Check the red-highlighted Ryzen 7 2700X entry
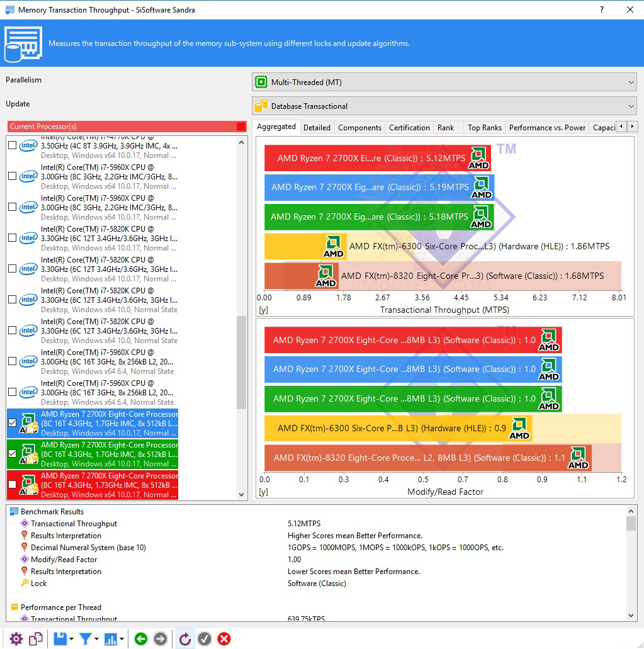644x649 pixels. tap(13, 484)
